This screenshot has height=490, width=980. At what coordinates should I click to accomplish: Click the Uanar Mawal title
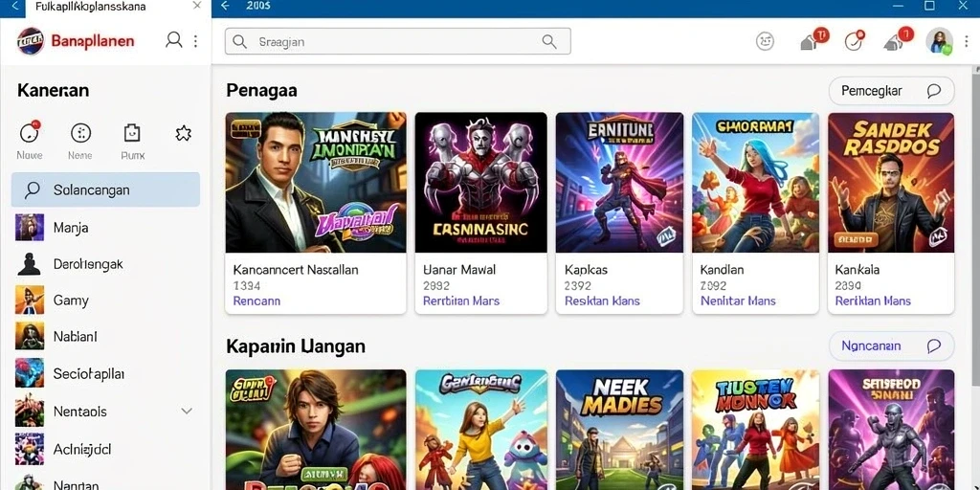click(459, 269)
